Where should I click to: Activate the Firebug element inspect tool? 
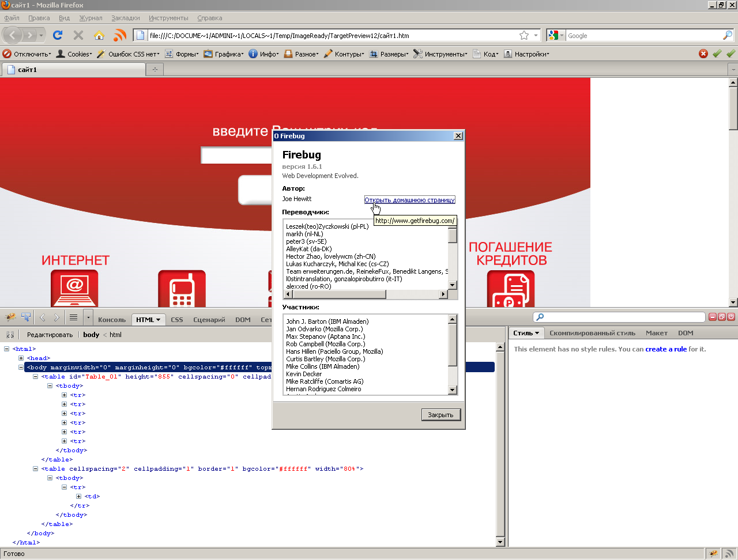coord(26,317)
